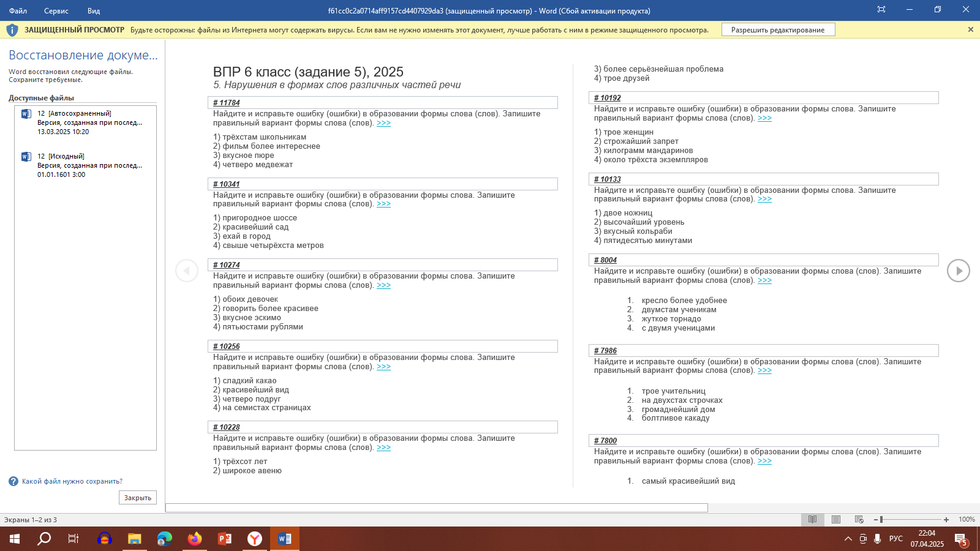Open 'Какой файл нужно сохранить?' help link
This screenshot has width=980, height=551.
72,481
